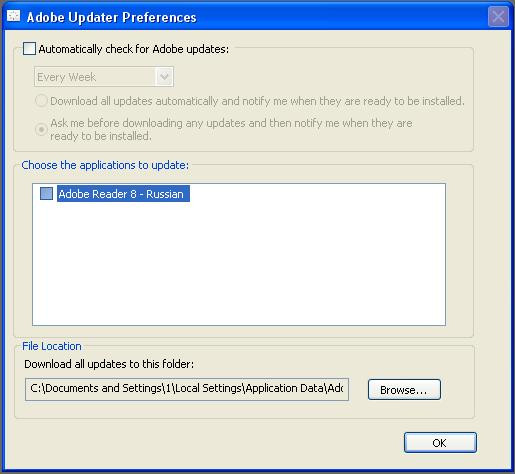The width and height of the screenshot is (515, 474).
Task: Confirm preferences with the OK button
Action: click(440, 443)
